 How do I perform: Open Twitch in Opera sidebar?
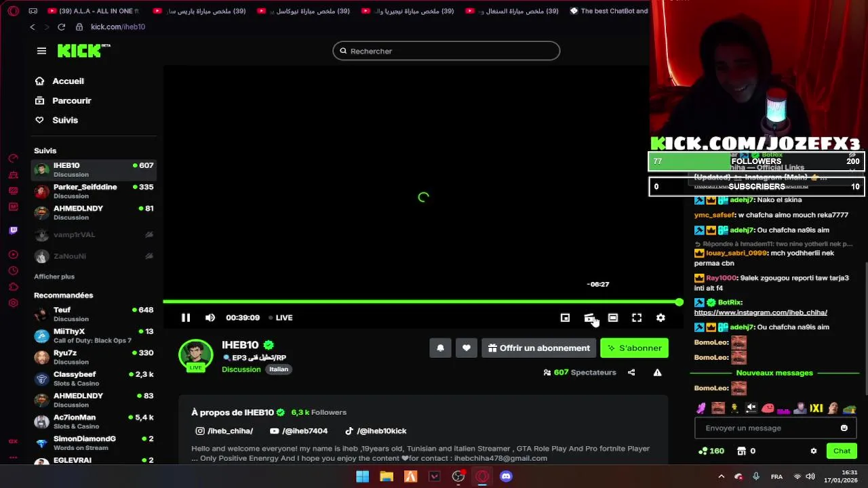[x=13, y=230]
